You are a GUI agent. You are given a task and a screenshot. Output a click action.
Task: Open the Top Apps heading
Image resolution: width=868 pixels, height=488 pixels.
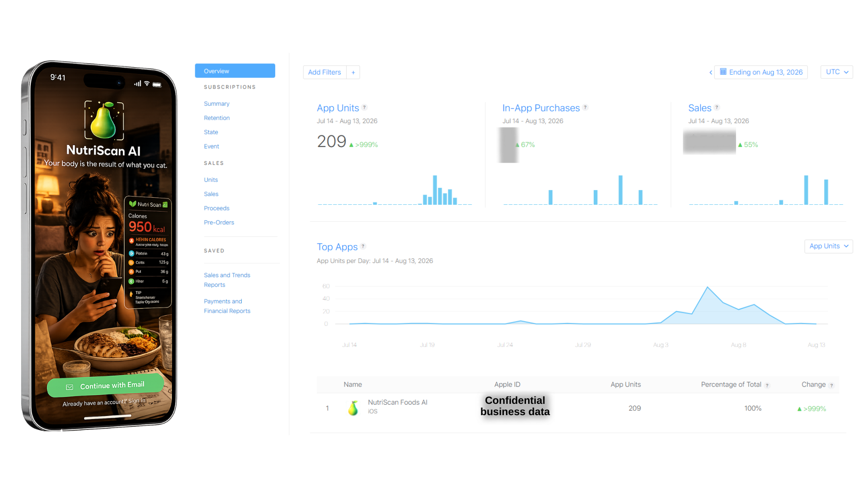[337, 247]
